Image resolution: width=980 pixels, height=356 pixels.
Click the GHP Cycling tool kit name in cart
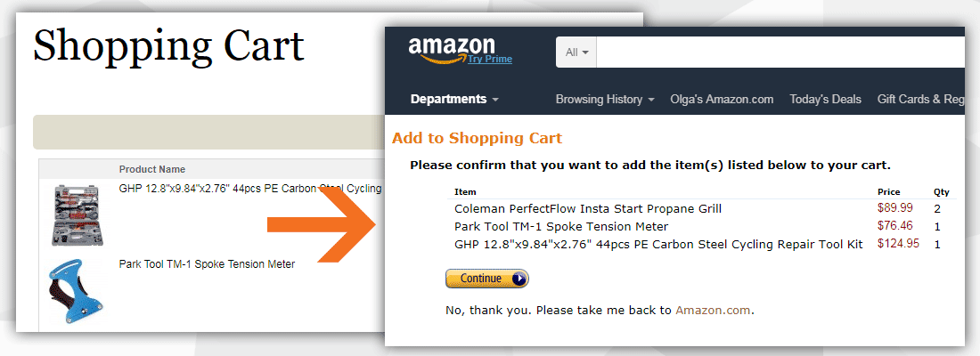250,189
